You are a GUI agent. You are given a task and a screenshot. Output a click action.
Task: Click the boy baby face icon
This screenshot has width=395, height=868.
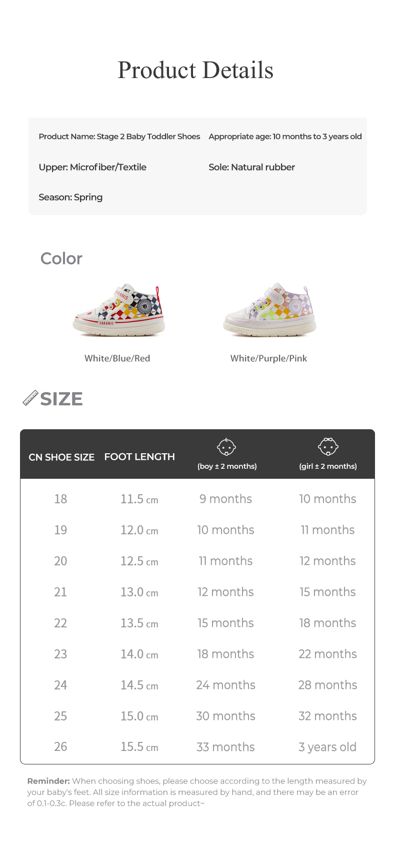point(226,447)
